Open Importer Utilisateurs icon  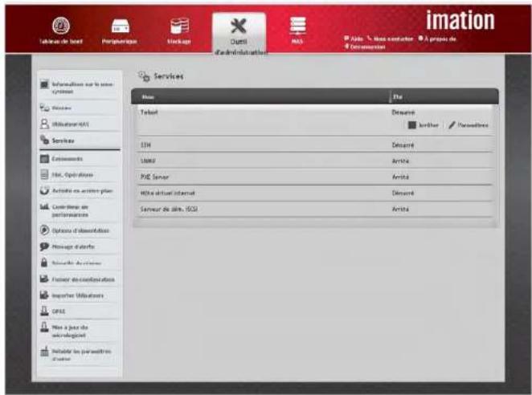[x=44, y=295]
